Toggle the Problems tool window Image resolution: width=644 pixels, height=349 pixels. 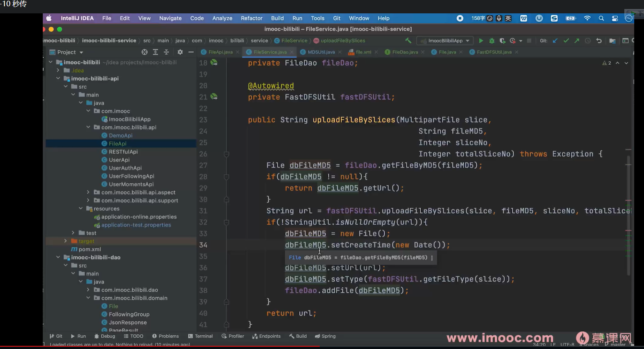pos(165,336)
